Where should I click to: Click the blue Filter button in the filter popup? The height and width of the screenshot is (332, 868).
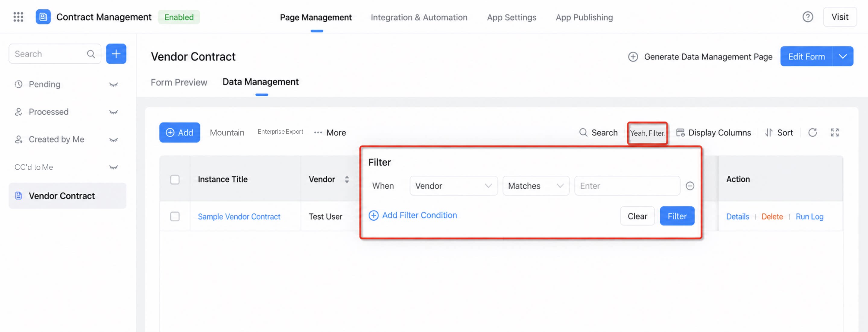[x=677, y=216]
